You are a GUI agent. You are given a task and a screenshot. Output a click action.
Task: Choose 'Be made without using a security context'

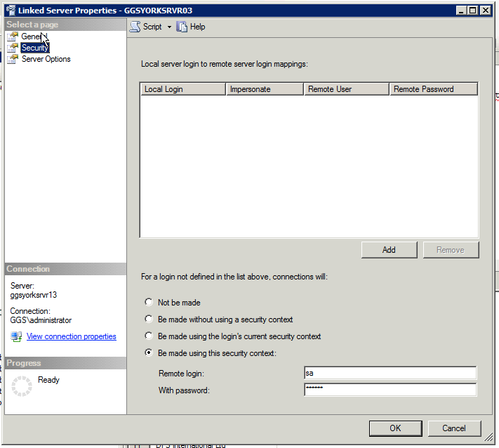coord(148,319)
